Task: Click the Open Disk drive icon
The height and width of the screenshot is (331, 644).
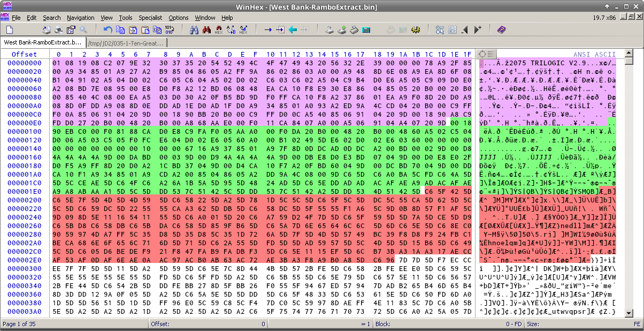Action: (x=329, y=30)
